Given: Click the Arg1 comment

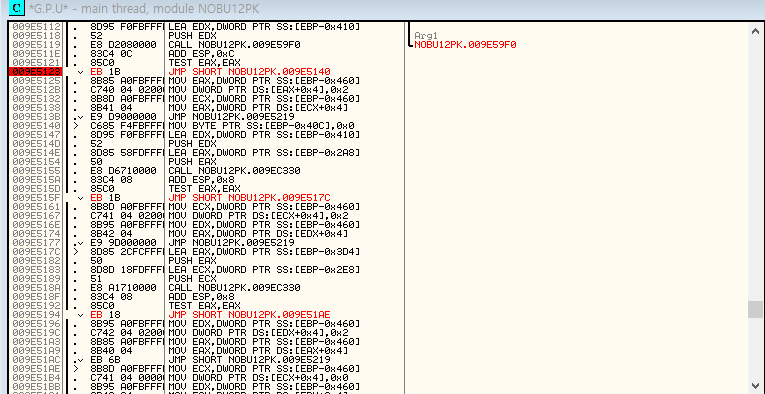Looking at the screenshot, I should 426,36.
